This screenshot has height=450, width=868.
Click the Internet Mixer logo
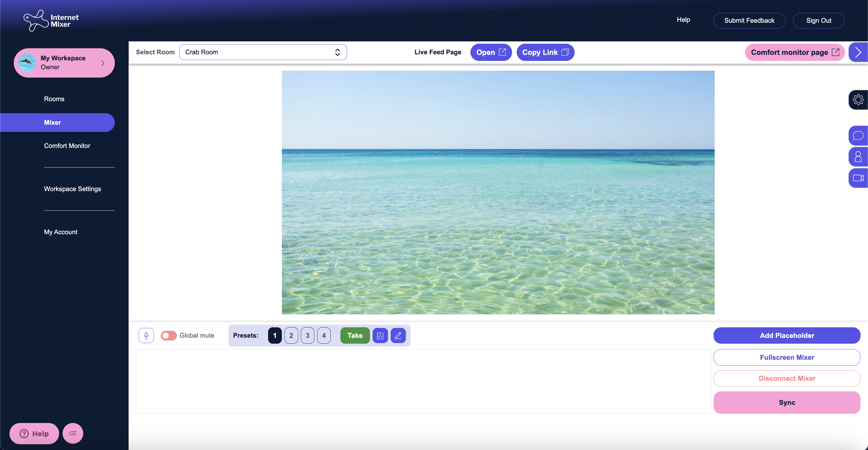pos(51,20)
